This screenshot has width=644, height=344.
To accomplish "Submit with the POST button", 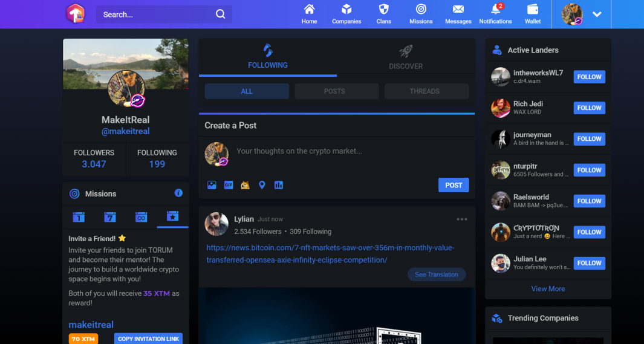I will point(454,185).
